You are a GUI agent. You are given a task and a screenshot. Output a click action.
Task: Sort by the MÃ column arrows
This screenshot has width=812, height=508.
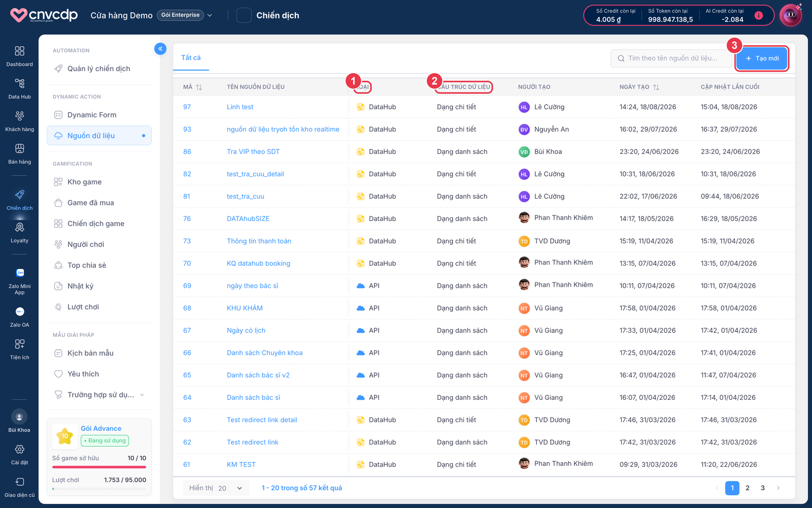(199, 87)
